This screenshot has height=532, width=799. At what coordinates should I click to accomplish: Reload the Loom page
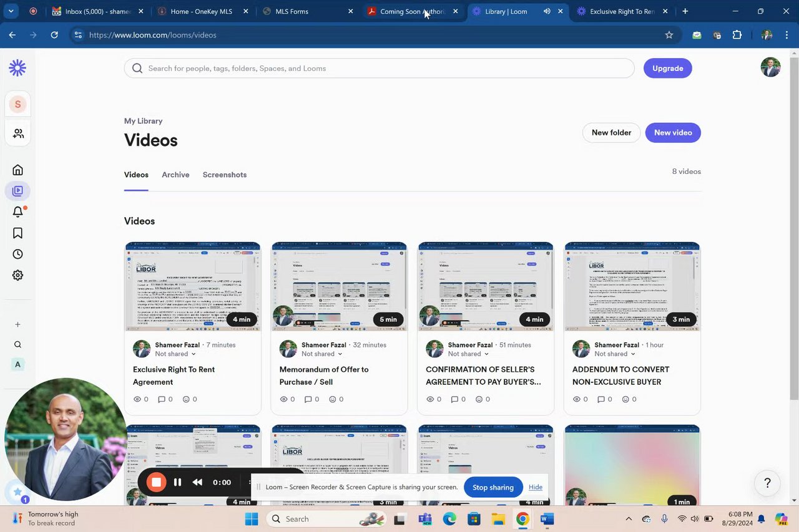pos(54,35)
